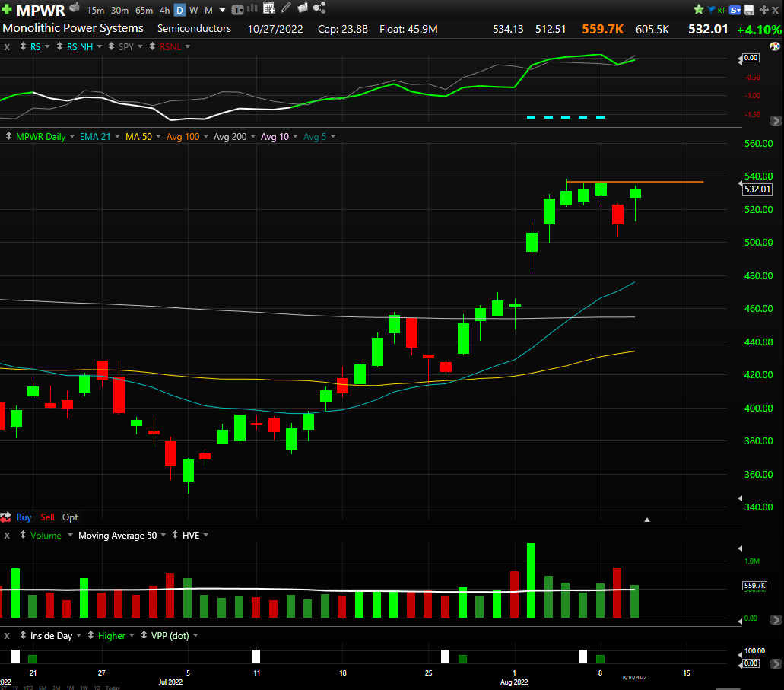
Task: Select the pencil drawing tool
Action: click(x=286, y=8)
